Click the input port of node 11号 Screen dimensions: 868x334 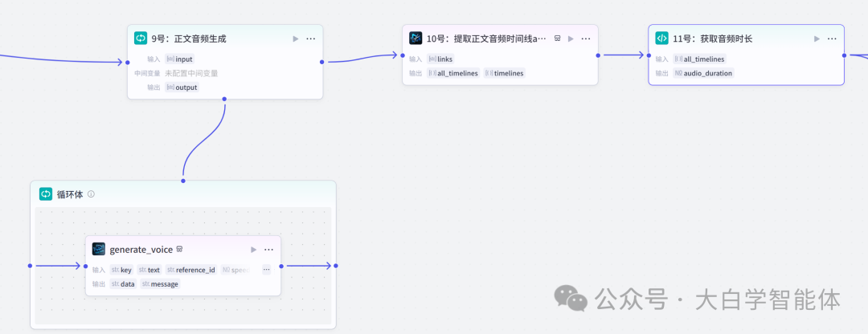[649, 55]
